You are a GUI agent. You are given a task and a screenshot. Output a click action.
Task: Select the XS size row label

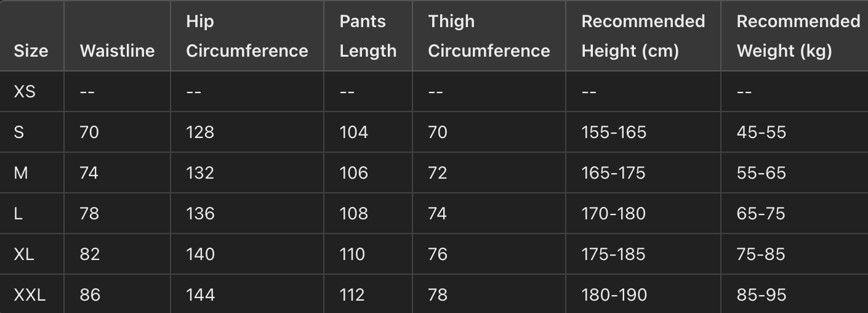25,92
